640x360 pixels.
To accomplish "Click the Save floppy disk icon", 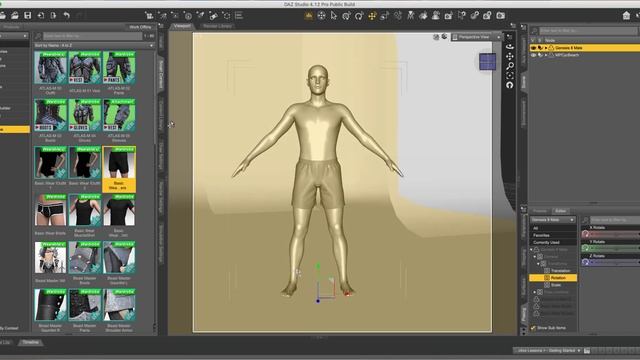I will tap(28, 16).
